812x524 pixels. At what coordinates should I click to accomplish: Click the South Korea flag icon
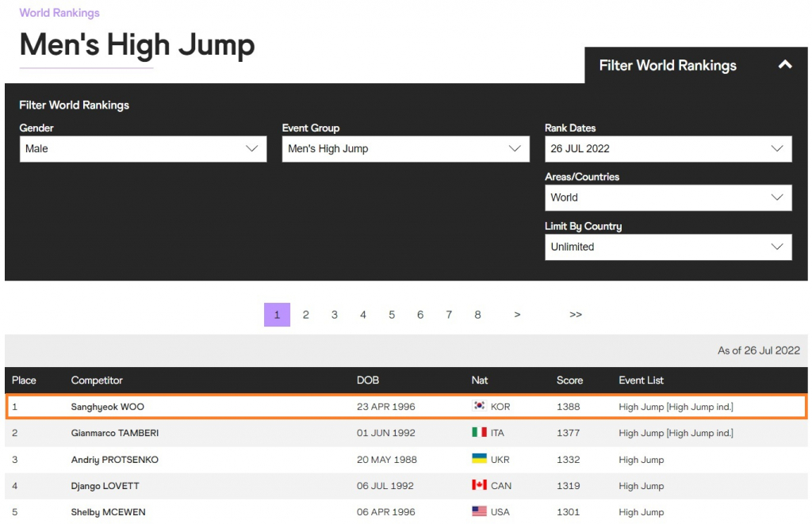coord(479,407)
